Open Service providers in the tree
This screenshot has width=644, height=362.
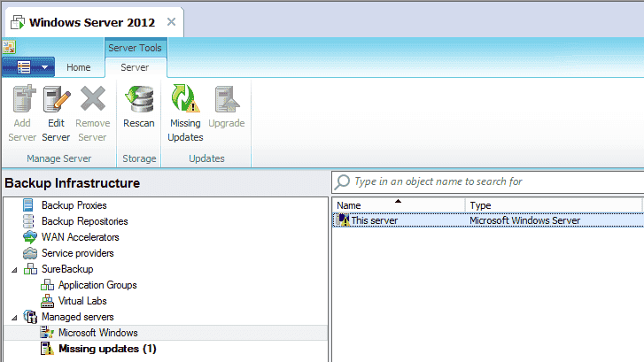(x=78, y=253)
